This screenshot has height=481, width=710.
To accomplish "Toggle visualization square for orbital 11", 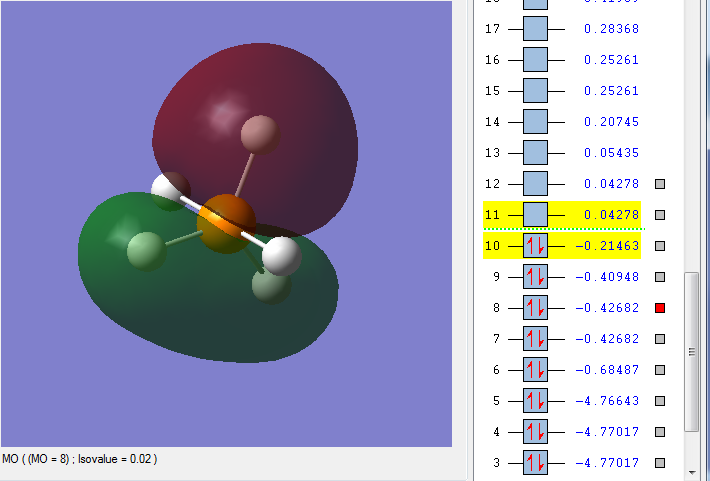I will (x=660, y=215).
